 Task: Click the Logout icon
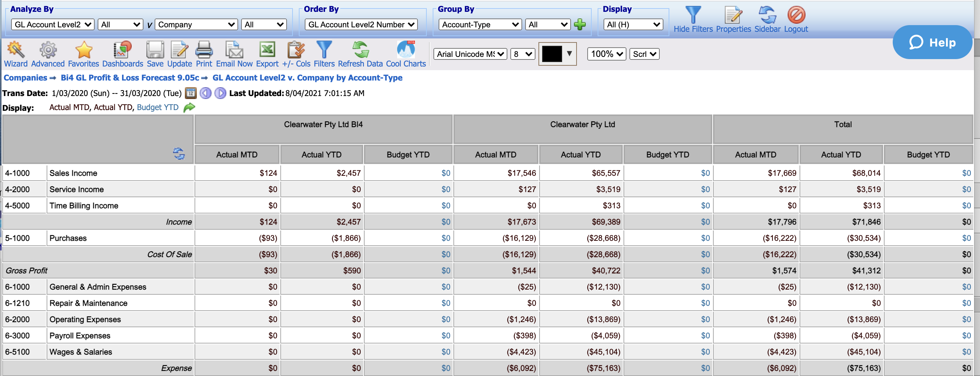796,15
